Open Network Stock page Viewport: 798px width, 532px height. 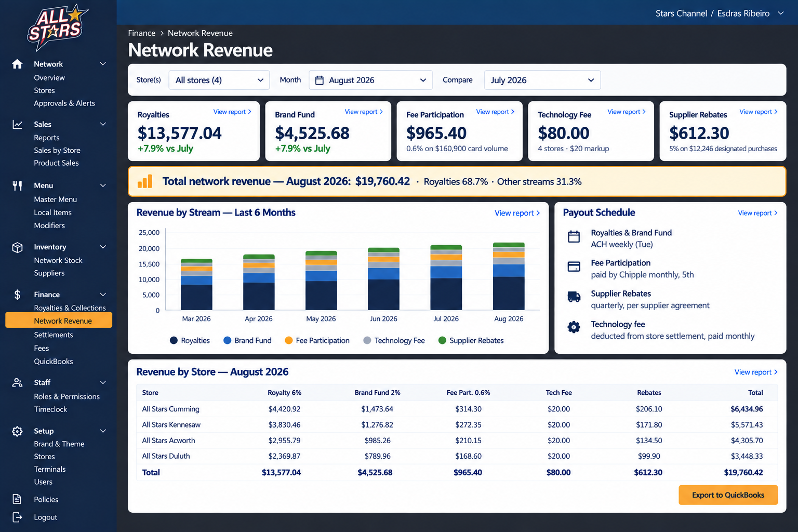click(x=58, y=260)
